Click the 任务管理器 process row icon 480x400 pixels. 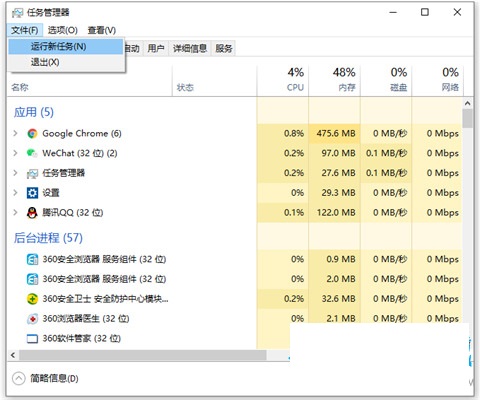pyautogui.click(x=32, y=173)
